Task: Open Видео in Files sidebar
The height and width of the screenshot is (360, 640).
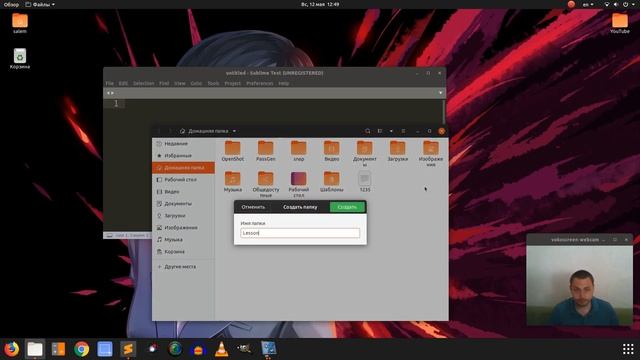Action: tap(183, 191)
